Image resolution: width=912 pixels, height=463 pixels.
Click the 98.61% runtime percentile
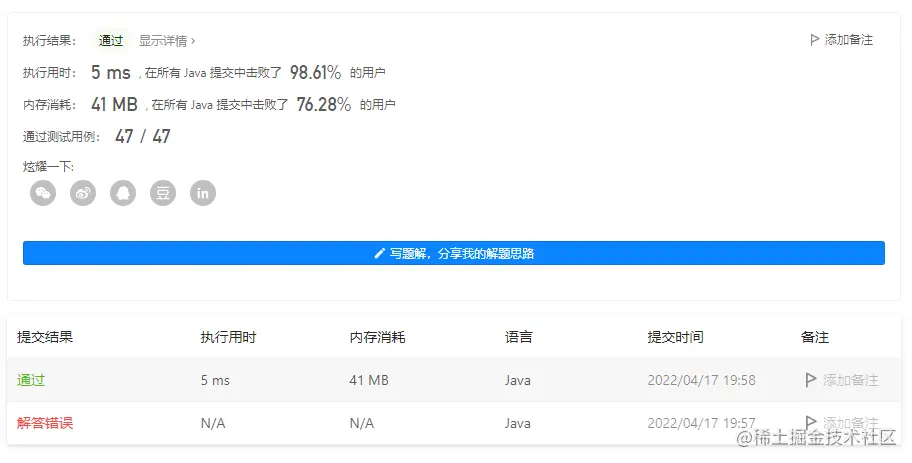pos(315,72)
